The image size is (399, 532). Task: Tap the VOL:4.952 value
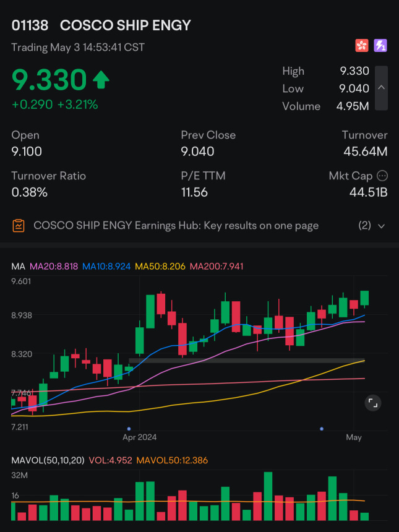(110, 460)
